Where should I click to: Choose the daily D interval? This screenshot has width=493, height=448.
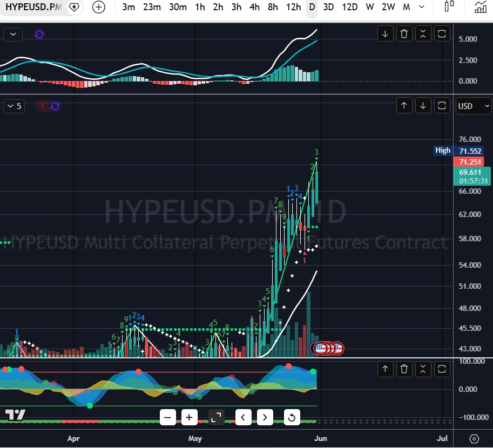[x=312, y=7]
